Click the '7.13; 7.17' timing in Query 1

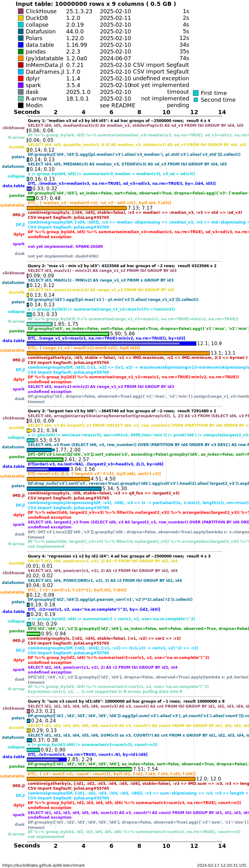point(140,208)
